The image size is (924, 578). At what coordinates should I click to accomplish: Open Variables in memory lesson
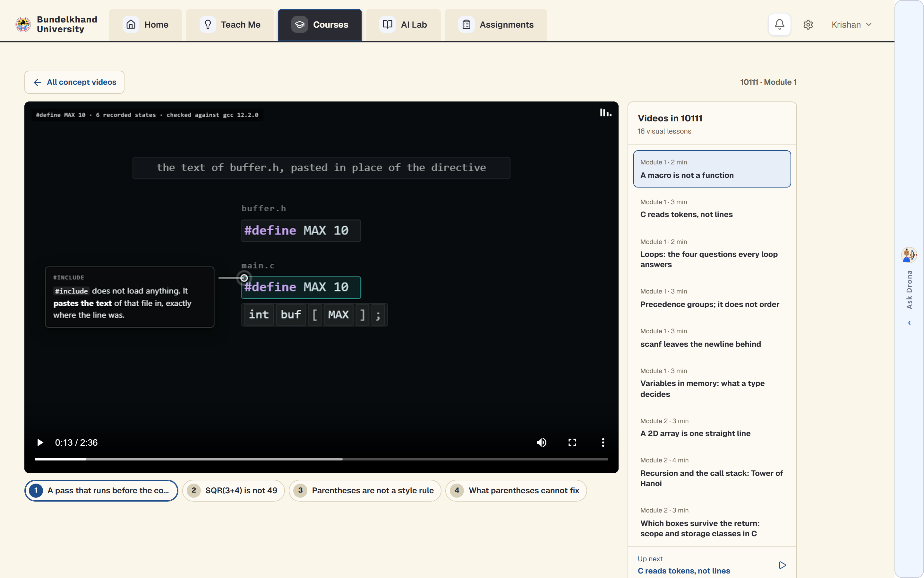click(x=712, y=383)
